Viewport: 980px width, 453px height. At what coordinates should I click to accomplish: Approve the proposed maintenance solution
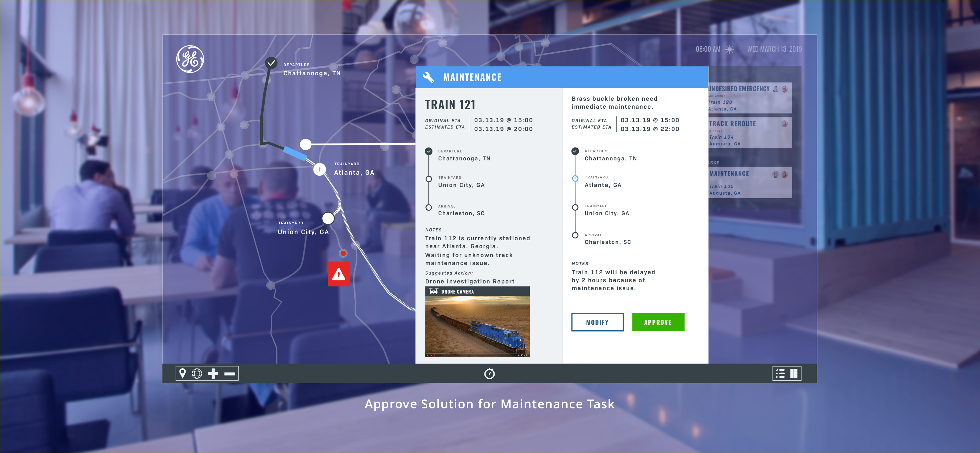pyautogui.click(x=658, y=322)
